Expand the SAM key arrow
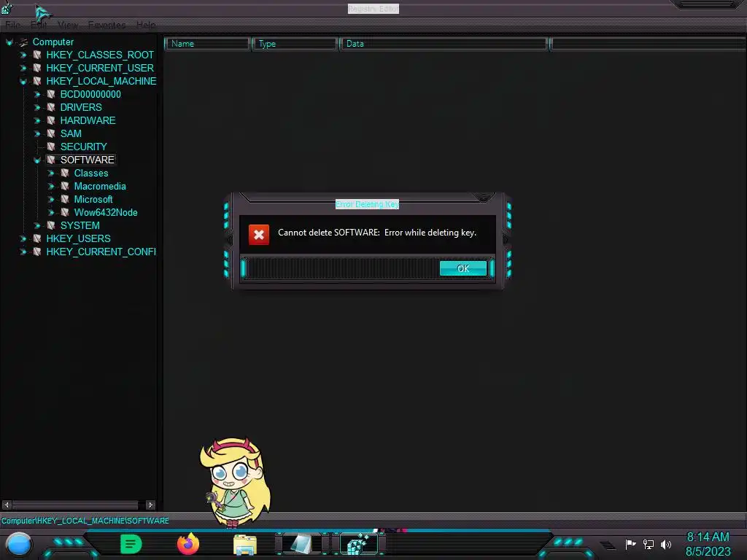The height and width of the screenshot is (560, 747). [37, 134]
